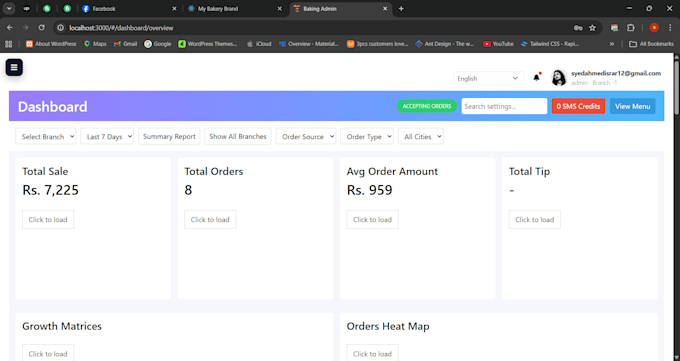Click to load under Avg Order Amount
The width and height of the screenshot is (680, 361).
373,220
